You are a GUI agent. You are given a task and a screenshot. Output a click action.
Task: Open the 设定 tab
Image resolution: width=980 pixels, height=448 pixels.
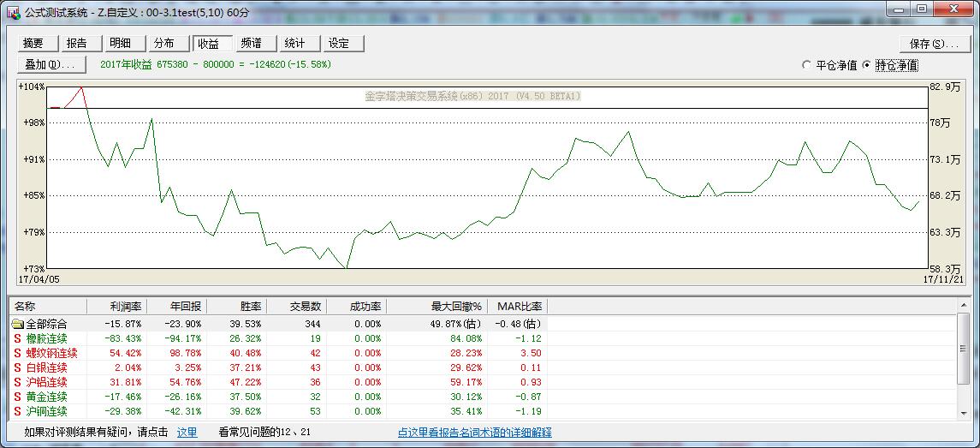pos(339,44)
